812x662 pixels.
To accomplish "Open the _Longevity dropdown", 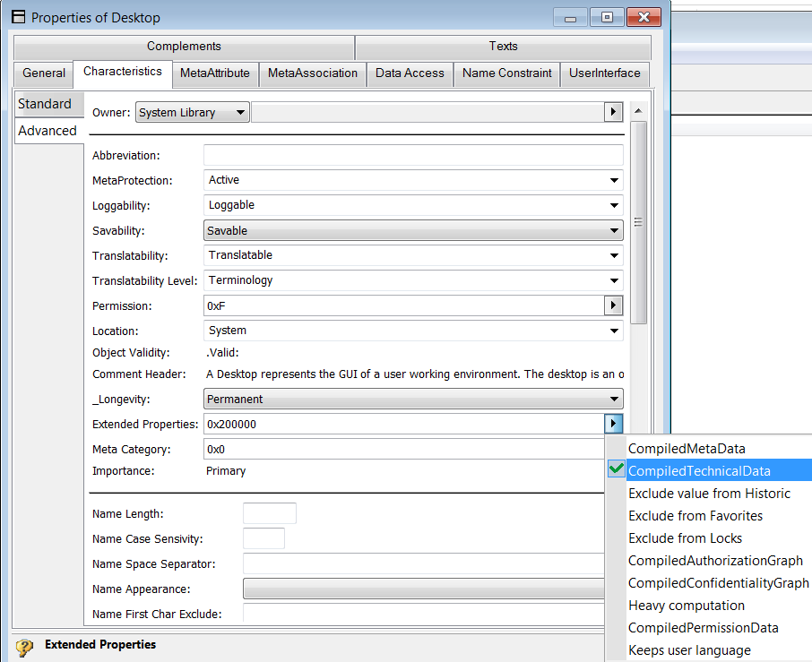I will [x=413, y=399].
